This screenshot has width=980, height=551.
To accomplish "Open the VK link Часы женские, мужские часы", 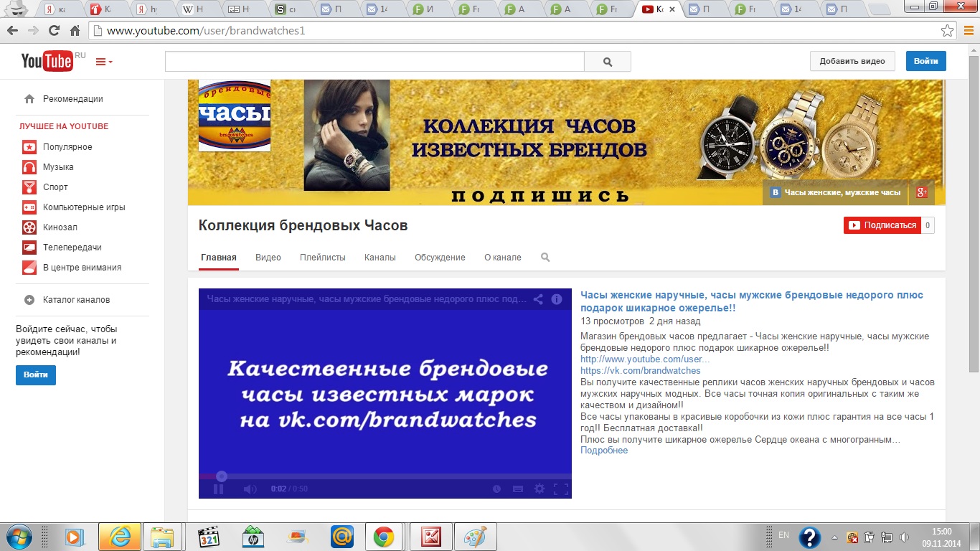I will pyautogui.click(x=835, y=192).
